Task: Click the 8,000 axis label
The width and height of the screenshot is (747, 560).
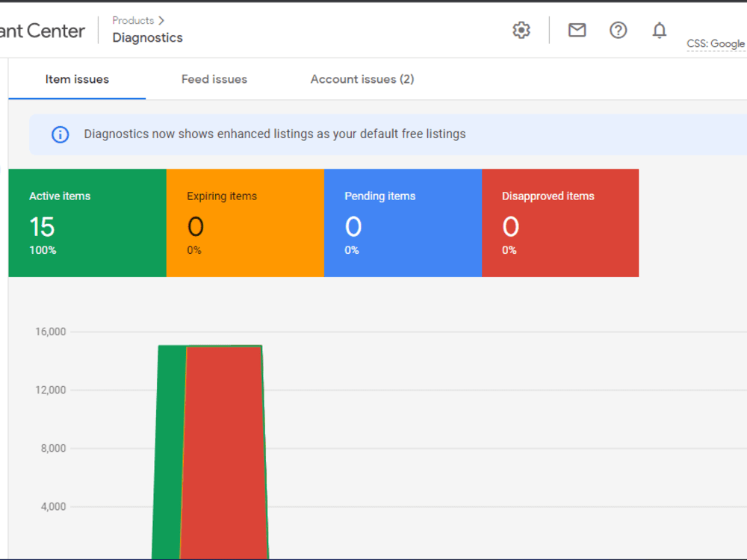Action: click(53, 448)
